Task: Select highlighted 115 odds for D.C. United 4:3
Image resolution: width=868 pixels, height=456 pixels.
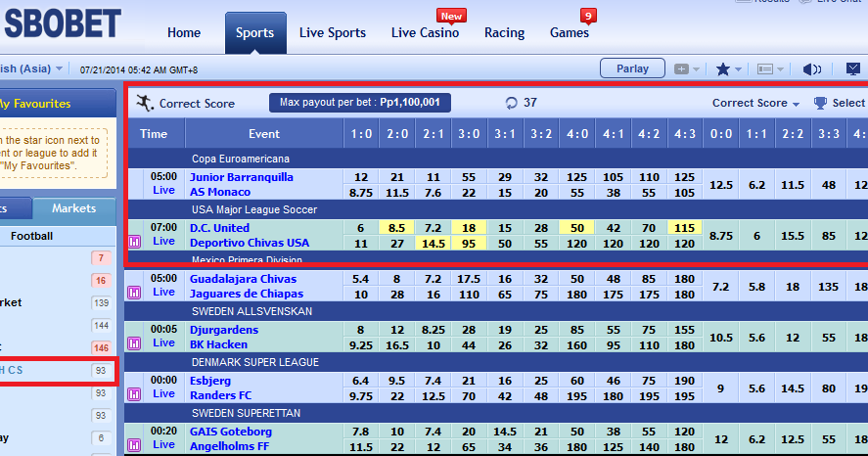Action: pos(685,228)
